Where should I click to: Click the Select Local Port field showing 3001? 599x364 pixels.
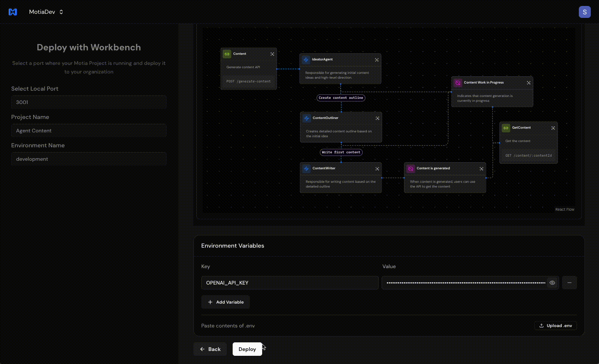89,102
